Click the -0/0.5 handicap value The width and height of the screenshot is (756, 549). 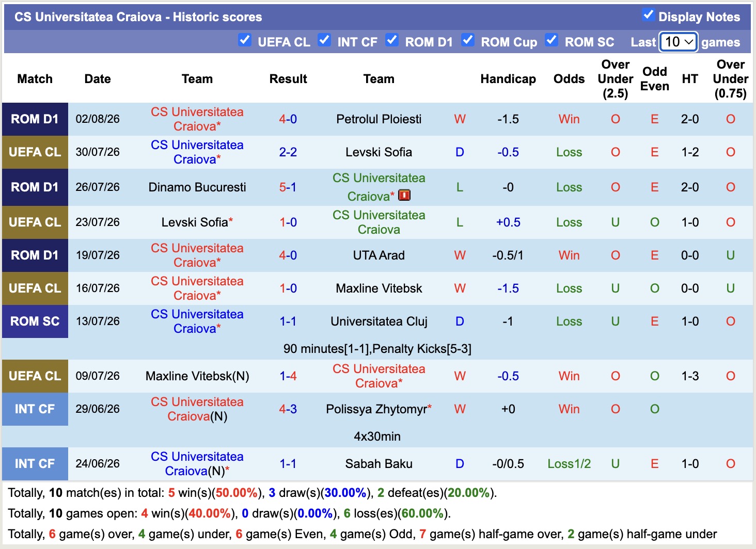pos(508,464)
